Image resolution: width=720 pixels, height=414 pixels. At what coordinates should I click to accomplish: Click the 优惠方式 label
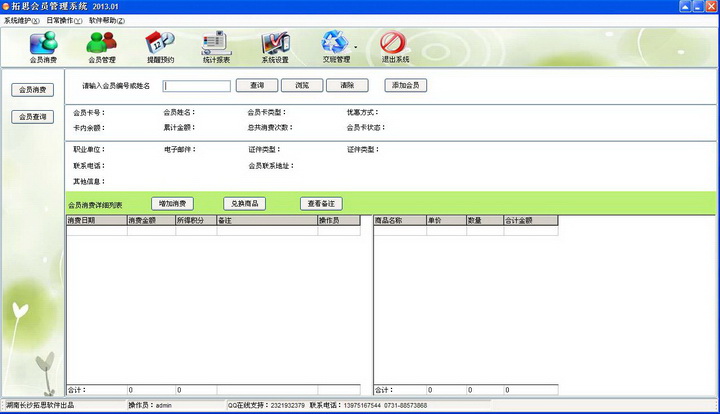[x=363, y=112]
